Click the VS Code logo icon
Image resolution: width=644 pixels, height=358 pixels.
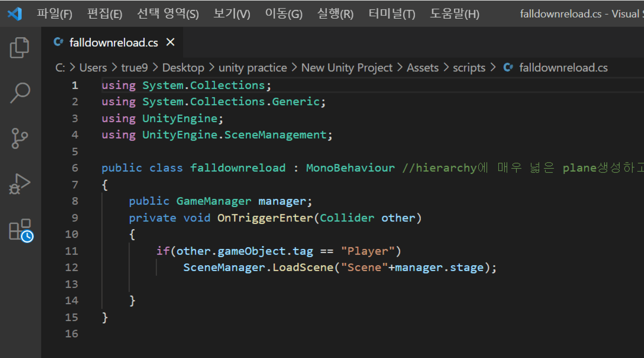click(x=15, y=14)
